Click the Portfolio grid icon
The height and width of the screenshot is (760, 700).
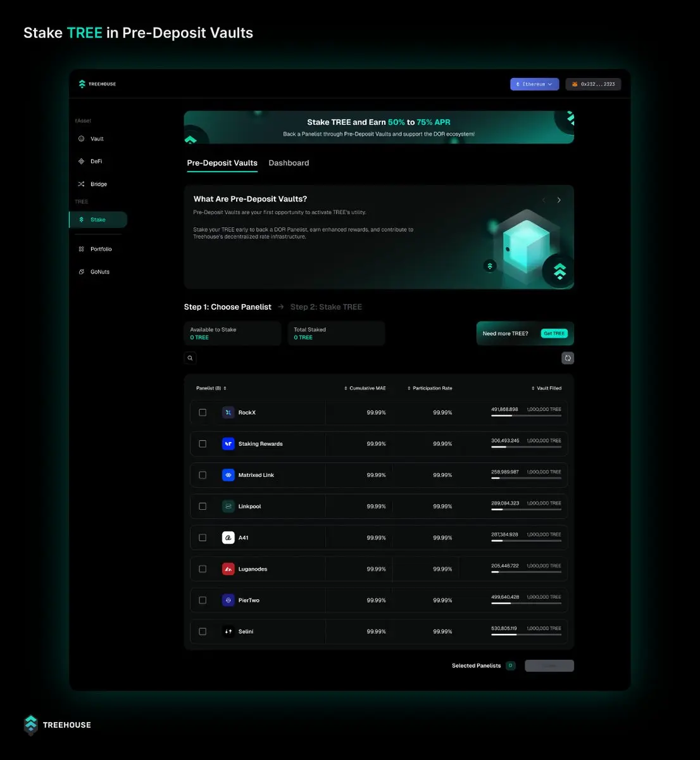pos(81,249)
